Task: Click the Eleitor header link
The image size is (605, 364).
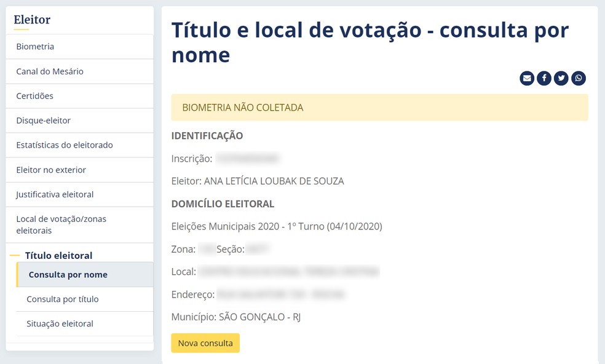Action: (31, 20)
